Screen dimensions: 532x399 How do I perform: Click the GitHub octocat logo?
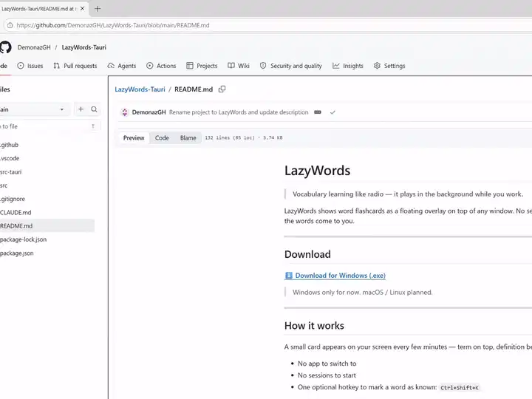5,47
